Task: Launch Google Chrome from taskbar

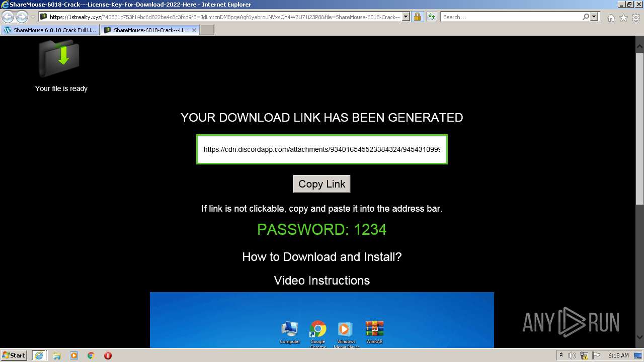Action: click(91, 355)
